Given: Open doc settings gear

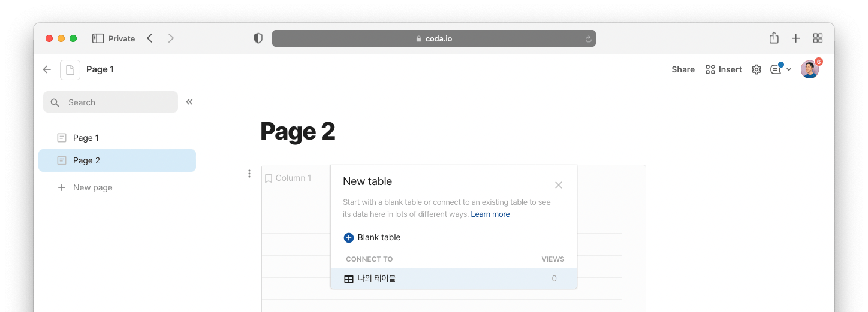Looking at the screenshot, I should click(x=756, y=70).
